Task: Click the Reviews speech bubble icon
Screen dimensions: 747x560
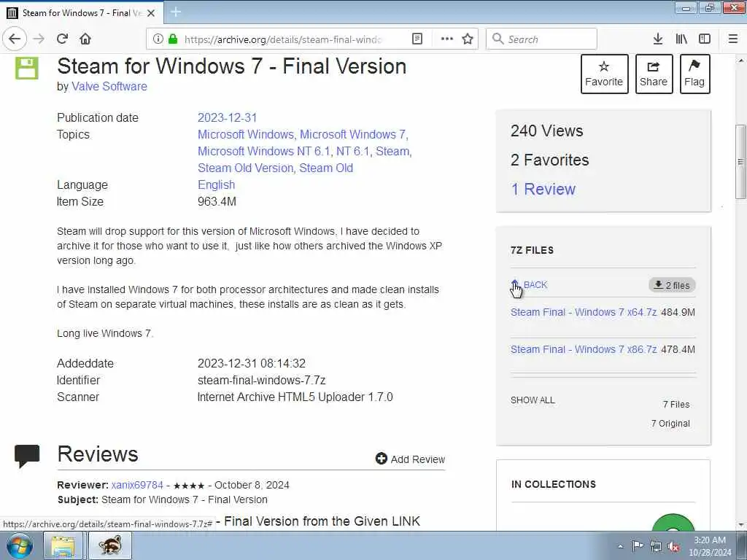Action: coord(27,456)
